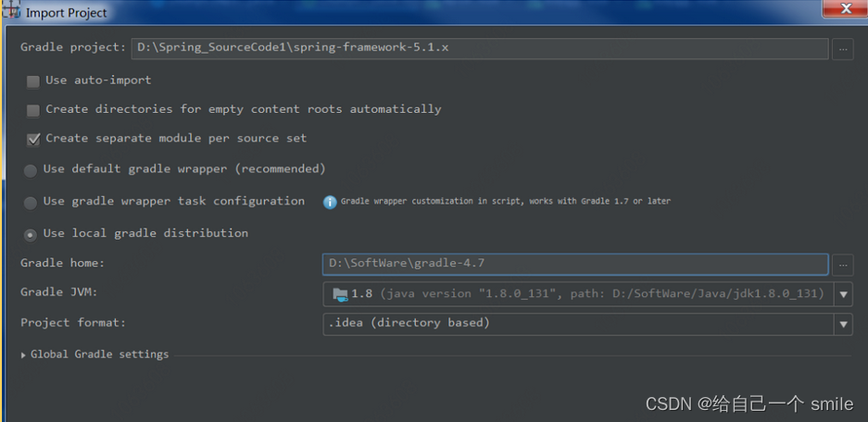
Task: Uncheck Create separate module per source set
Action: coord(33,140)
